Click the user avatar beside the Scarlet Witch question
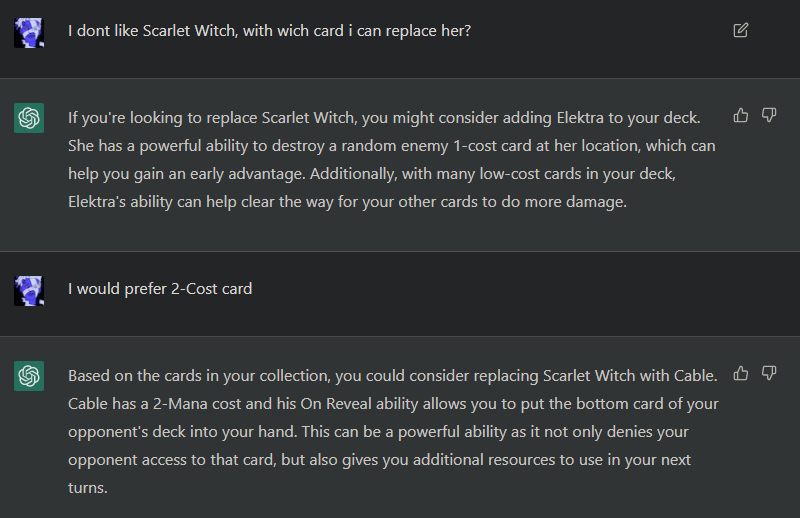Screen dimensions: 800x518 pos(29,32)
